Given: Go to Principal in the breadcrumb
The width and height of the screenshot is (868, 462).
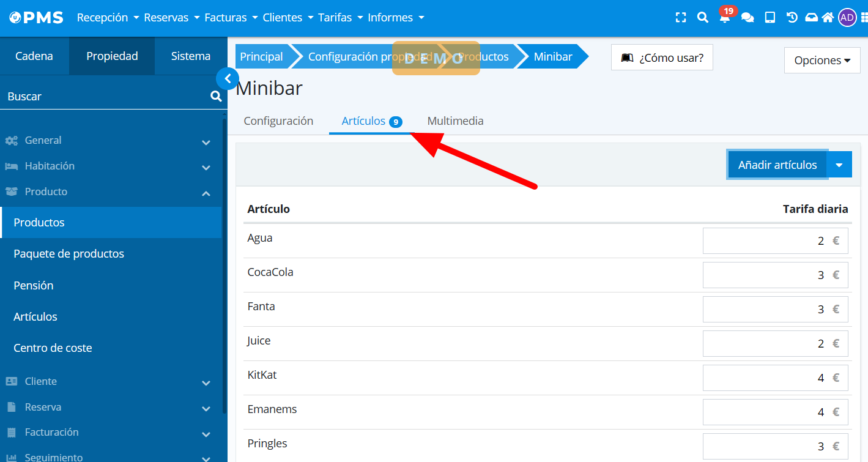Looking at the screenshot, I should point(261,57).
